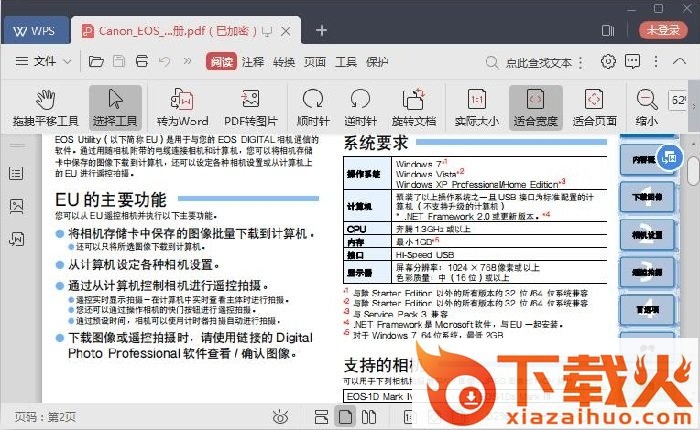Image resolution: width=700 pixels, height=430 pixels.
Task: Collapse the ribbon with up chevron
Action: click(679, 61)
